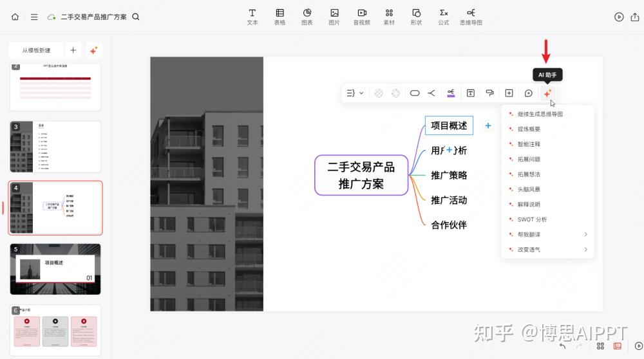
Task: Create new slide from template (从模板新建)
Action: (x=36, y=50)
